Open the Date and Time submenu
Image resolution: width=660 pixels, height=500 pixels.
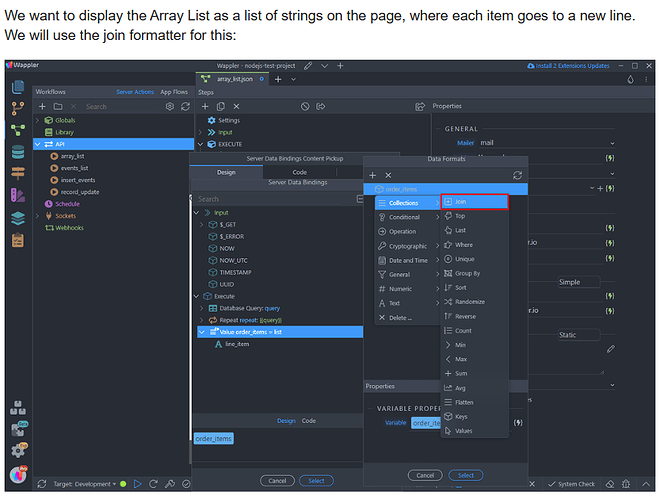click(407, 261)
